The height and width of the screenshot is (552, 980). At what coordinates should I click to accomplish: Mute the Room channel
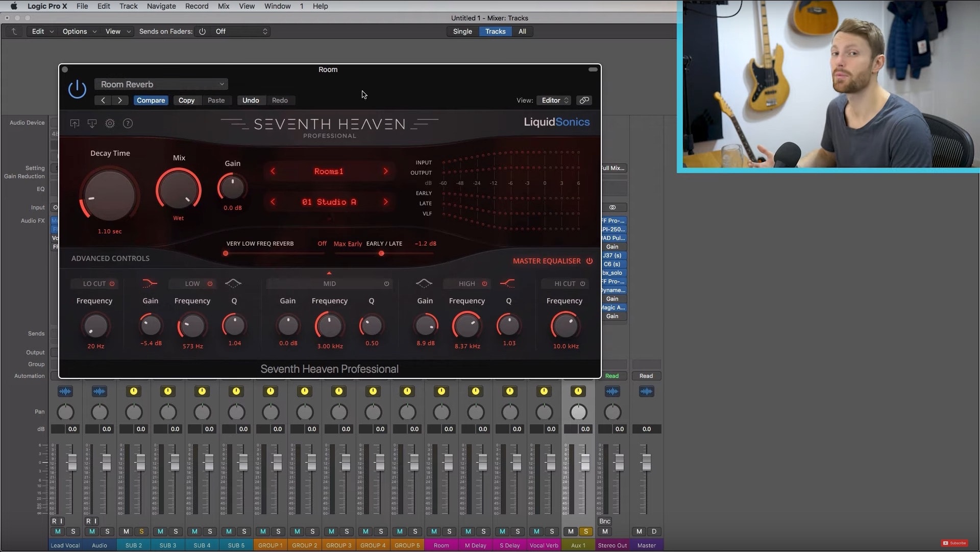pos(434,532)
